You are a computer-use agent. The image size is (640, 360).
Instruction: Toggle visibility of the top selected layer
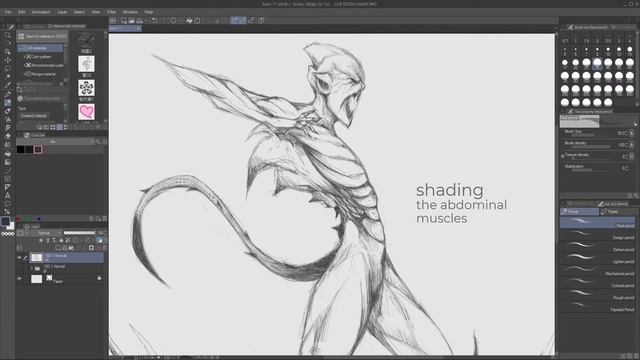point(19,258)
